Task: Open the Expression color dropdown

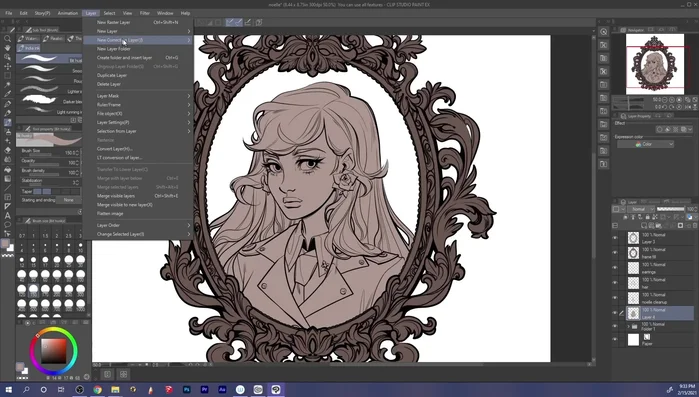Action: [645, 144]
